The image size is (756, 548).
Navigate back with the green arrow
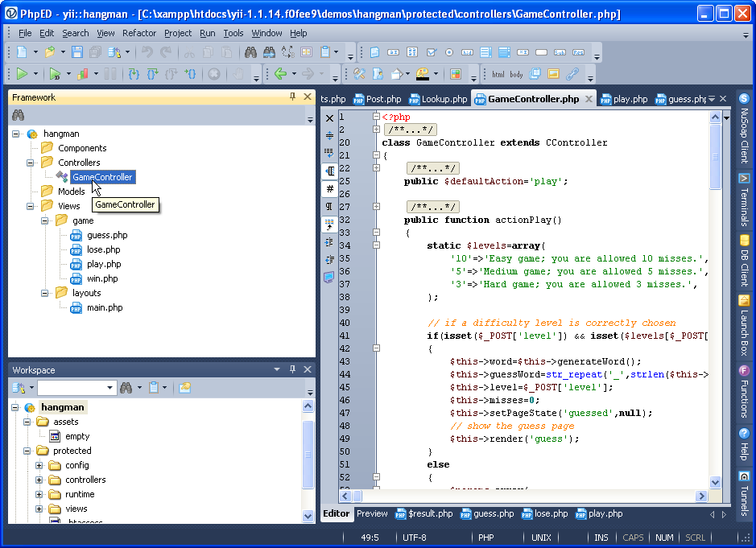(x=280, y=74)
